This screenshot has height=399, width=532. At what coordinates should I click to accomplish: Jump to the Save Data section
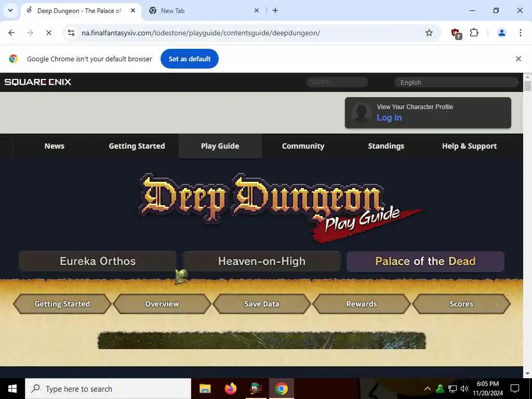[x=262, y=303]
